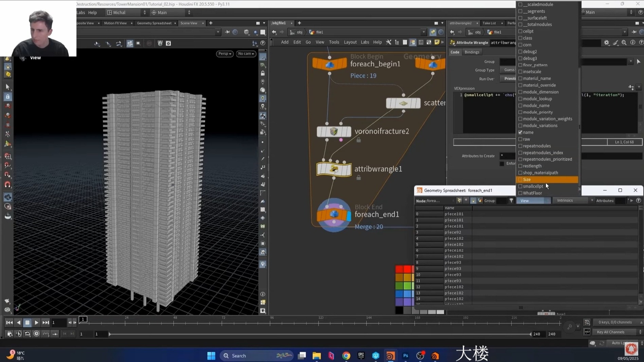Open Attribute Wrangle gear settings icon
The image size is (644, 362).
tap(607, 42)
